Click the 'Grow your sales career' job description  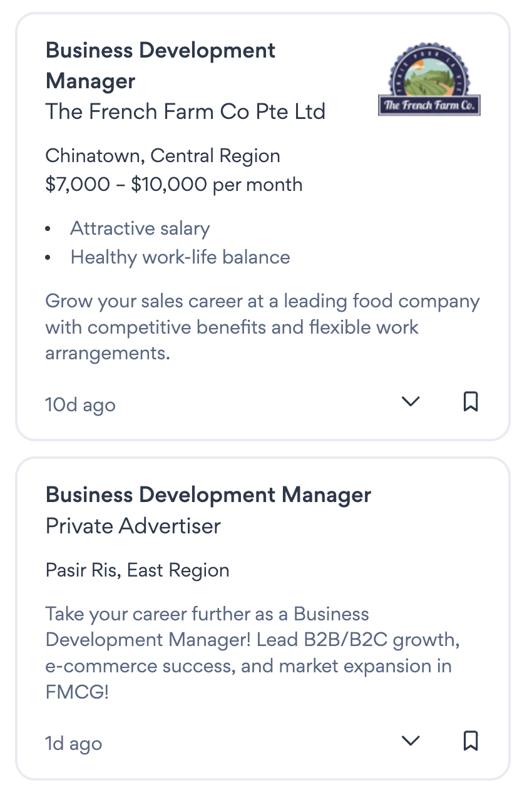point(262,327)
